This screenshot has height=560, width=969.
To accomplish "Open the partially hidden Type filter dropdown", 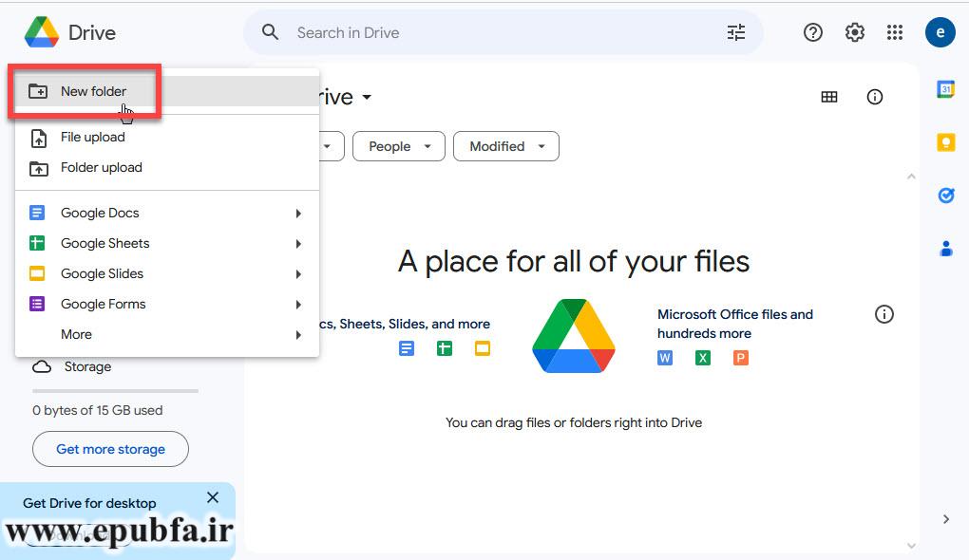I will tap(332, 146).
